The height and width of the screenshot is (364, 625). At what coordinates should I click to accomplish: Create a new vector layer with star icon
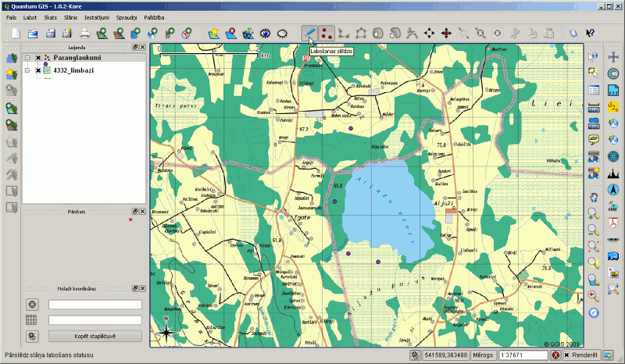click(x=214, y=33)
